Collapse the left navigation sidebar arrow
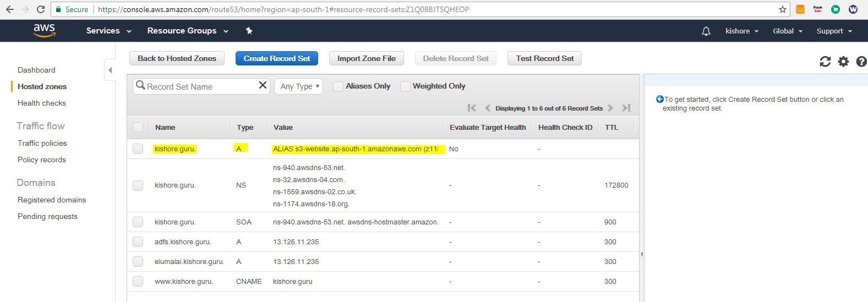Image resolution: width=868 pixels, height=302 pixels. 110,70
